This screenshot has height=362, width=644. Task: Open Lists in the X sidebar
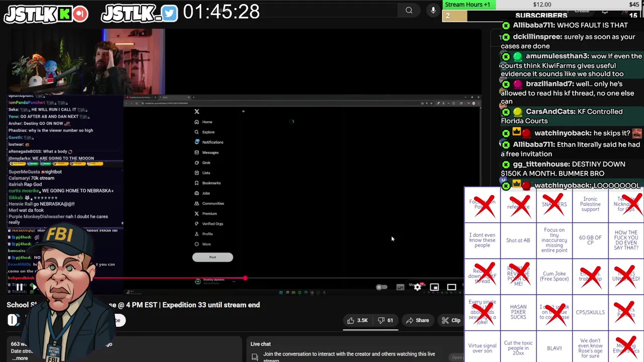pyautogui.click(x=202, y=173)
